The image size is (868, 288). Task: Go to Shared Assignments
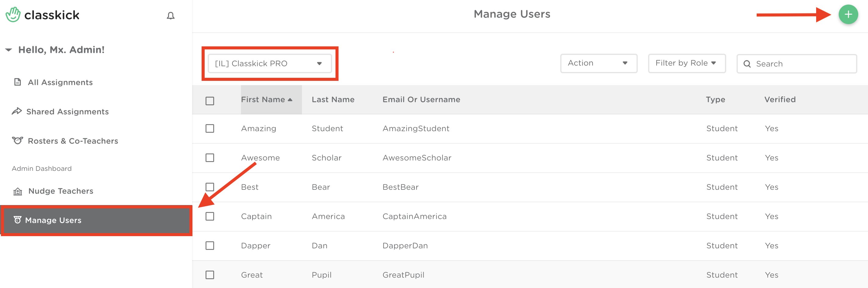click(x=67, y=112)
